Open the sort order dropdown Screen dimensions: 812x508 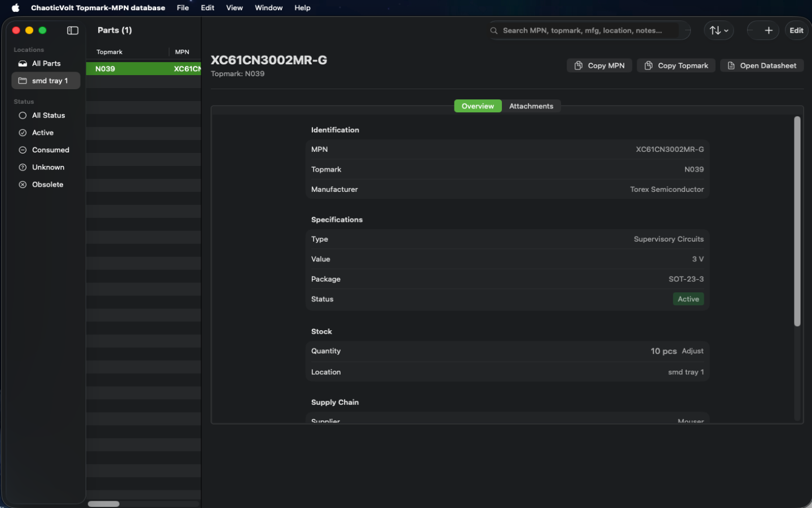[719, 30]
